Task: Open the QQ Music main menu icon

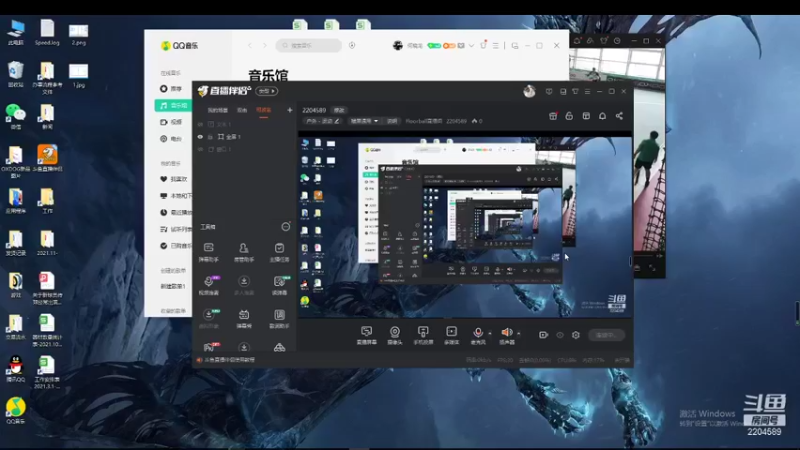Action: click(495, 45)
